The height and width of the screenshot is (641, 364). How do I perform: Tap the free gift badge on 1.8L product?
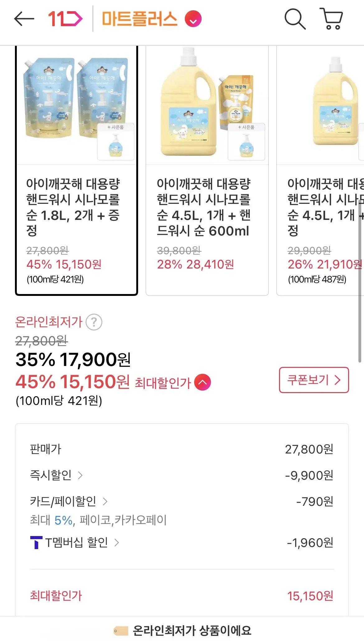[116, 142]
